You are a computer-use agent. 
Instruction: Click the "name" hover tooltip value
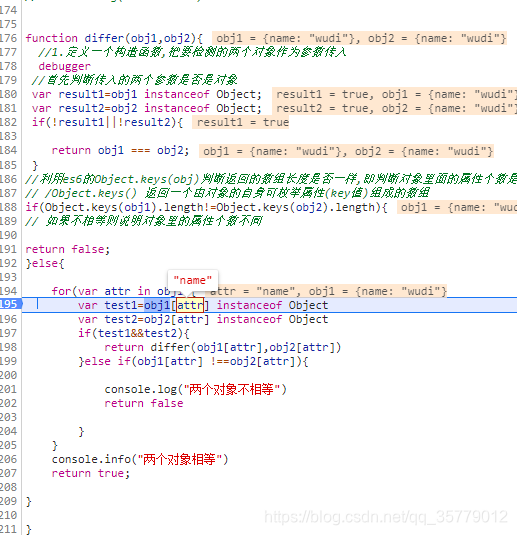click(x=193, y=280)
